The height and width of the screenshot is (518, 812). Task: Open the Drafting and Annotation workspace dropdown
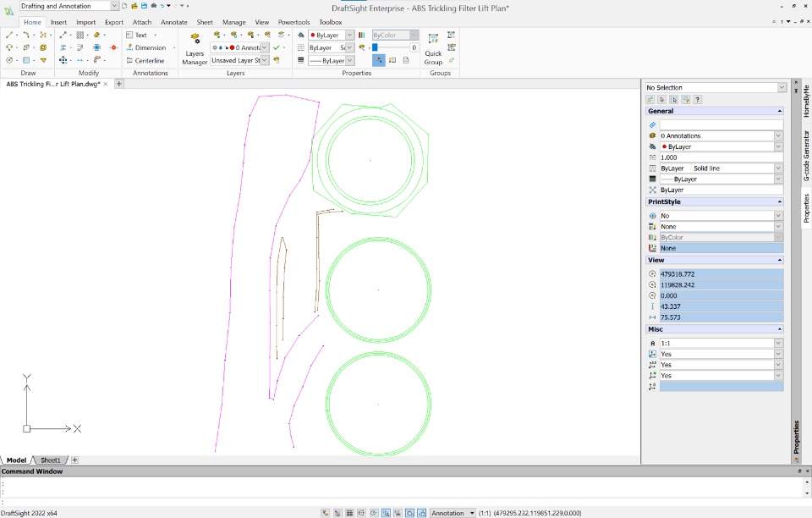pyautogui.click(x=114, y=6)
